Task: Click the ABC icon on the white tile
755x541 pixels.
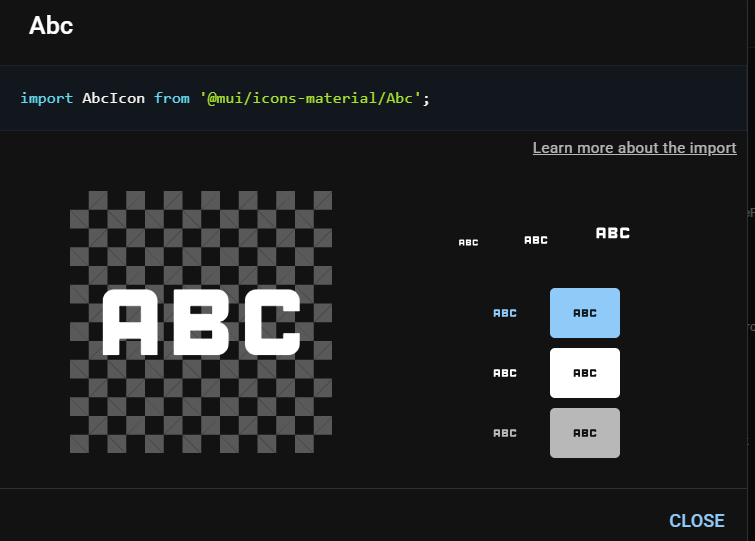Action: [x=585, y=373]
